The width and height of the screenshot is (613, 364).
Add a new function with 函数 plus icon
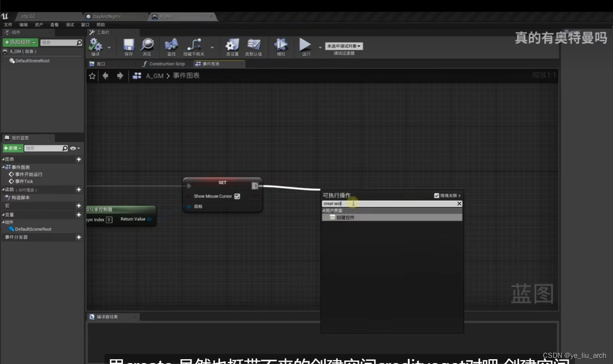point(79,189)
